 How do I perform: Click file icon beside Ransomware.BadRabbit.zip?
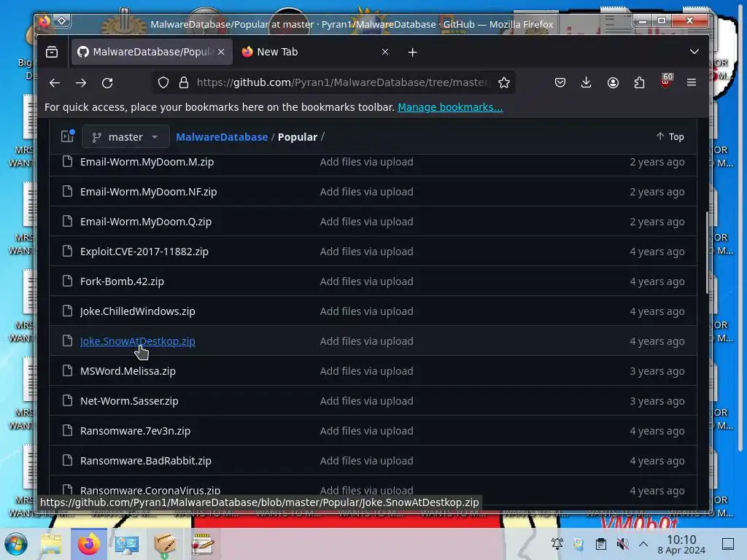(67, 460)
